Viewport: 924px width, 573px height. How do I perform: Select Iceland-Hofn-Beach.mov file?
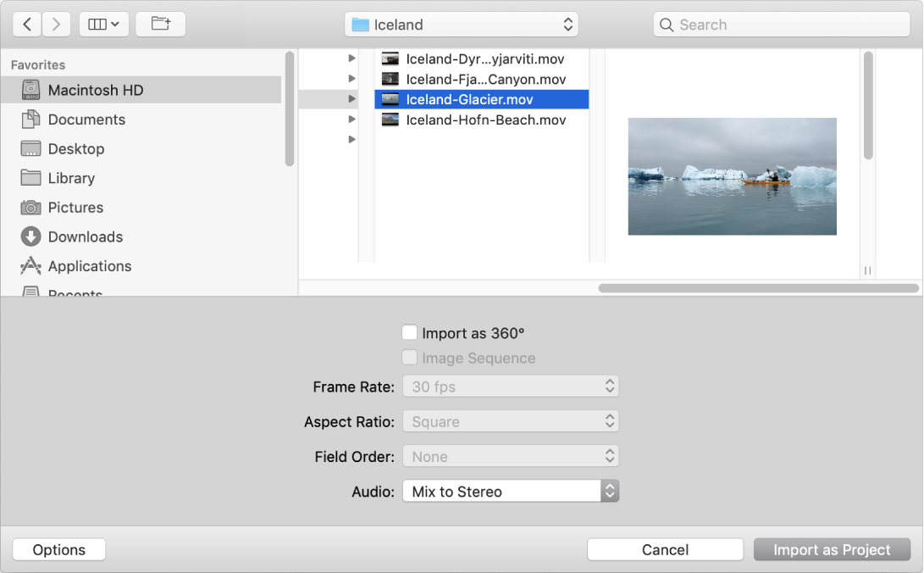[x=485, y=120]
